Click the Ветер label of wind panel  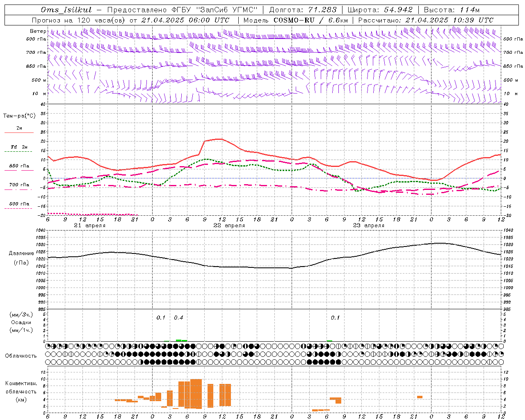38,31
